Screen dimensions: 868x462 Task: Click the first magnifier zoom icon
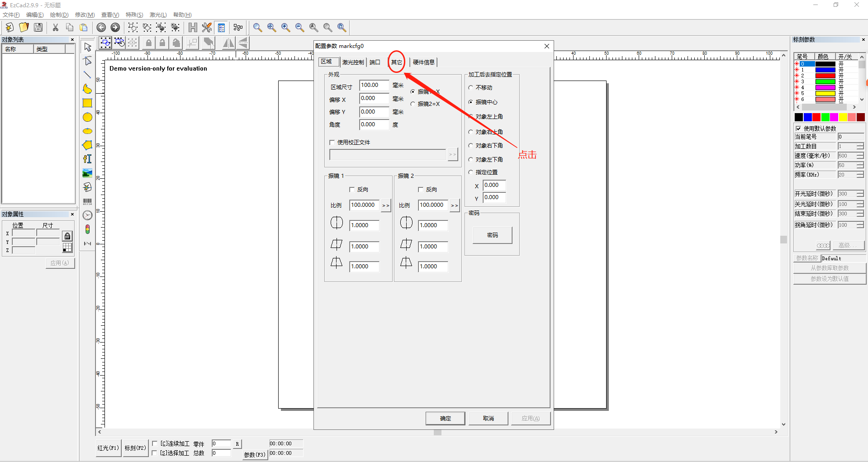point(257,28)
